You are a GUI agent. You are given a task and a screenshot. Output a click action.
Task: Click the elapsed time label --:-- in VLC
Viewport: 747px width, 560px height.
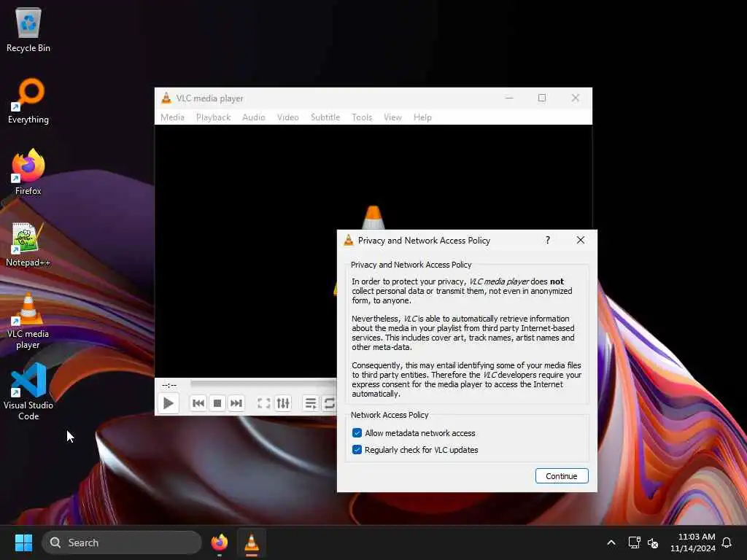click(169, 385)
